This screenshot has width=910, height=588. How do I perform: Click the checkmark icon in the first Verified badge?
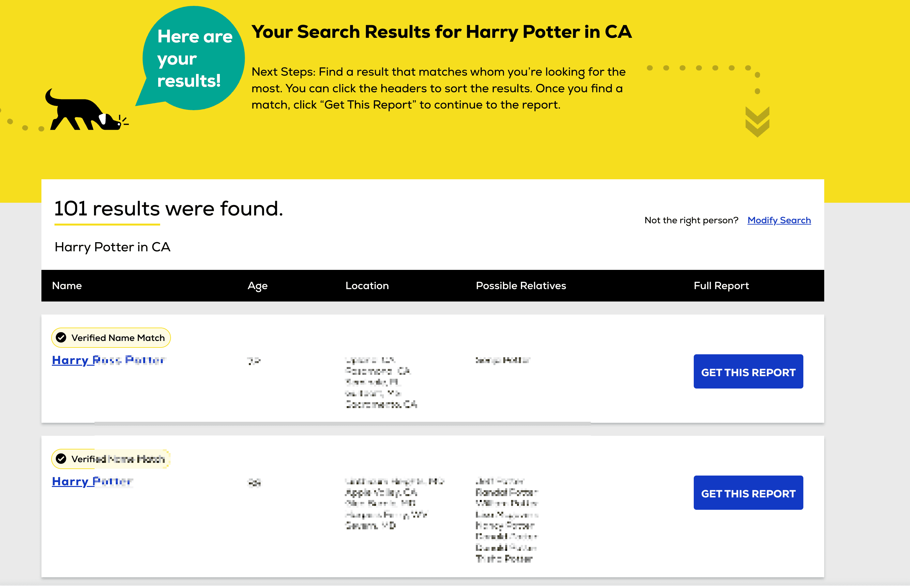coord(61,338)
